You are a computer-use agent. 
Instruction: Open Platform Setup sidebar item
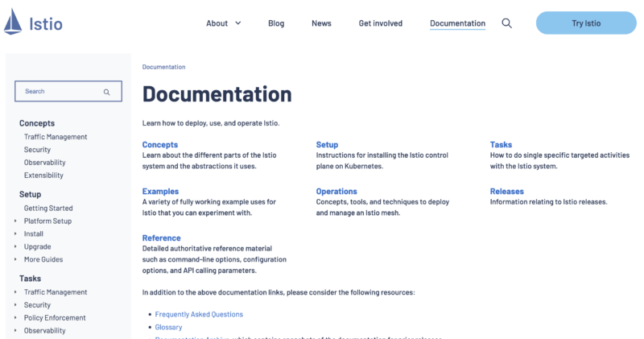47,221
